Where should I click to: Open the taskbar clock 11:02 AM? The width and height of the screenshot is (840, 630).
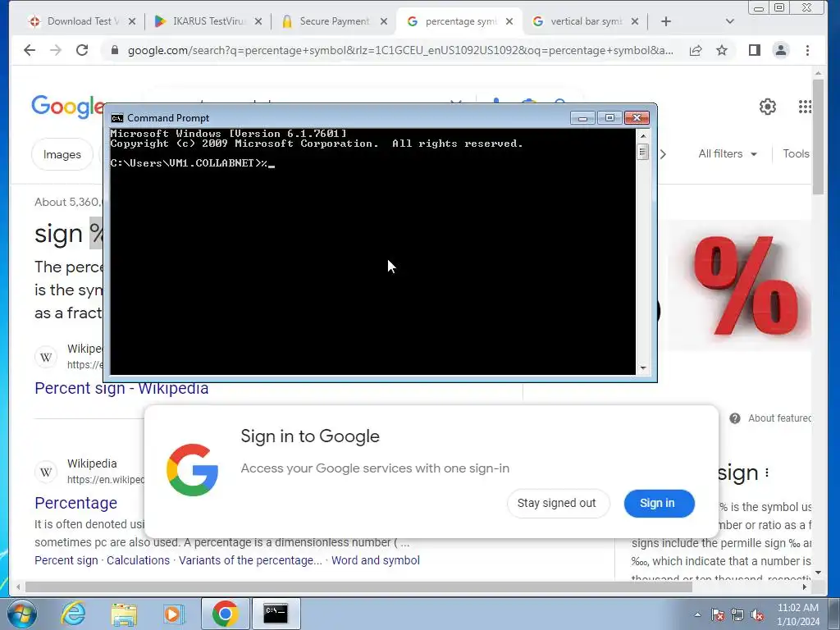[x=798, y=614]
